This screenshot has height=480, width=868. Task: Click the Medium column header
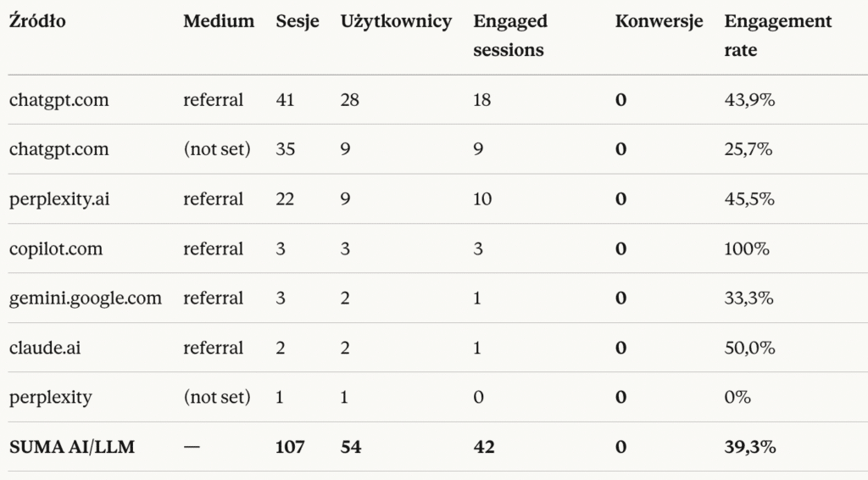219,22
